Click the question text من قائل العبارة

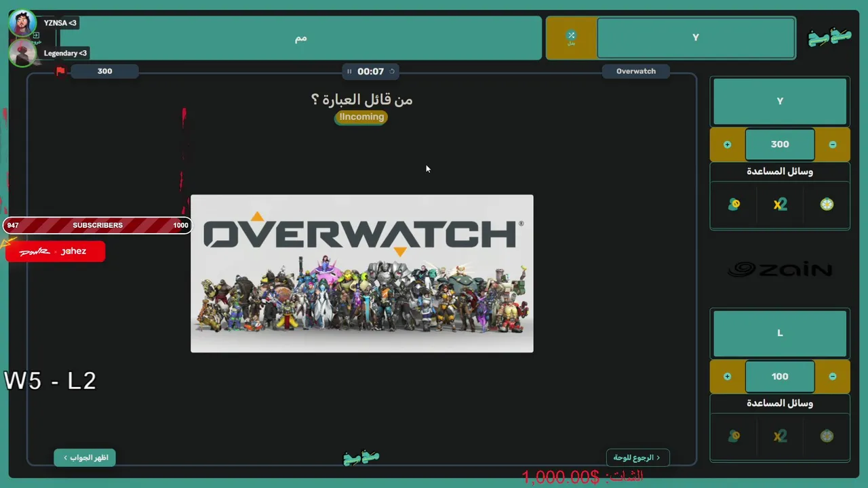point(361,100)
